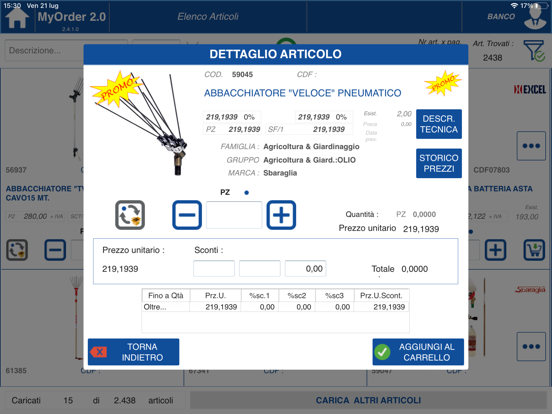The image size is (552, 414).
Task: Click the Excel brand logo
Action: pyautogui.click(x=529, y=89)
